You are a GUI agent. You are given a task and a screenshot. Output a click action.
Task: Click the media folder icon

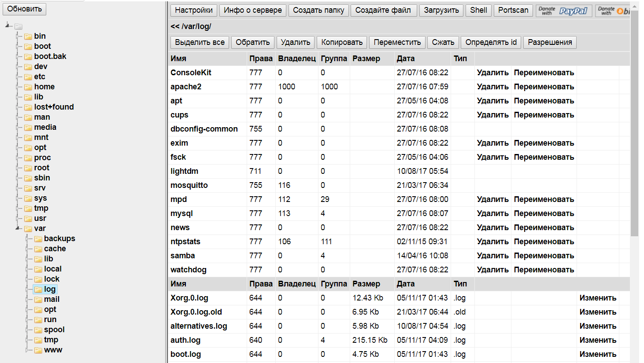point(28,128)
